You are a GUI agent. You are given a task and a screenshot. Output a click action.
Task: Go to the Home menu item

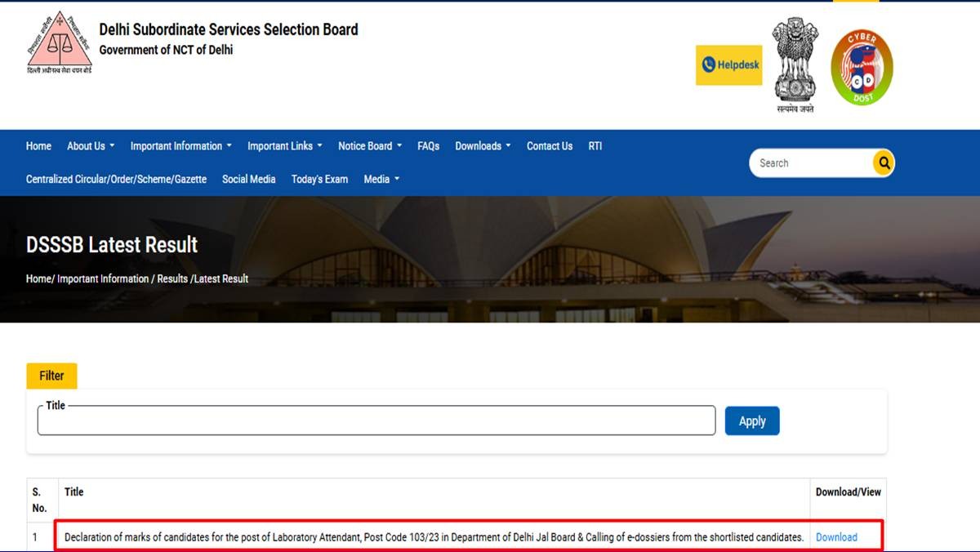point(38,146)
